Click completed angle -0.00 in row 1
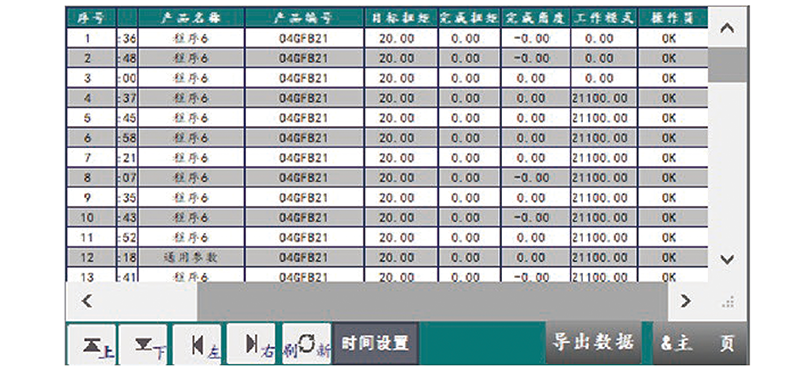The height and width of the screenshot is (375, 800). 536,38
